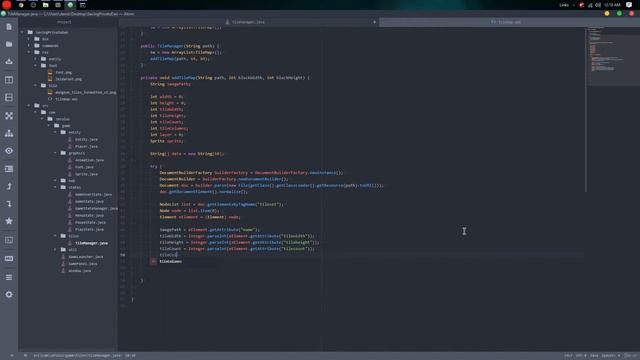This screenshot has height=360, width=640.
Task: Collapse the src folder
Action: [x=29, y=105]
